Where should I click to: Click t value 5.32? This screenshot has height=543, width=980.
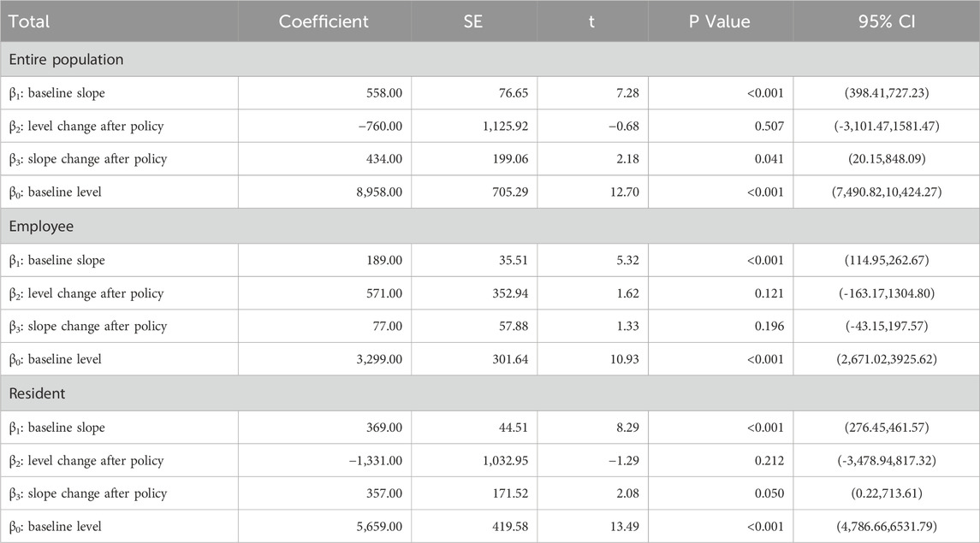[627, 260]
